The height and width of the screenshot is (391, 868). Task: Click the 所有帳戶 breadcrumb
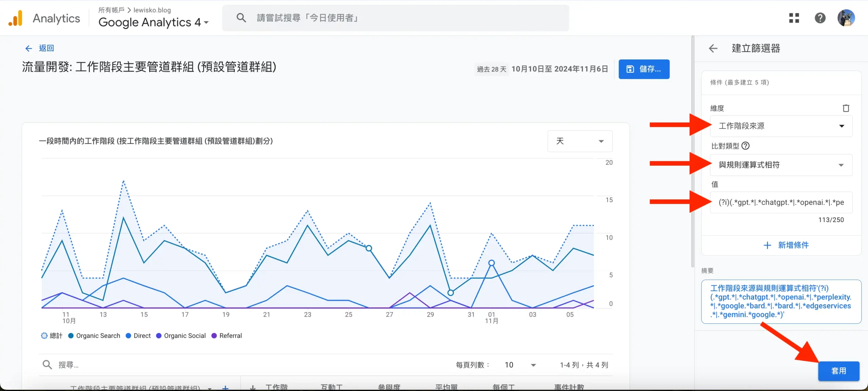pos(111,10)
